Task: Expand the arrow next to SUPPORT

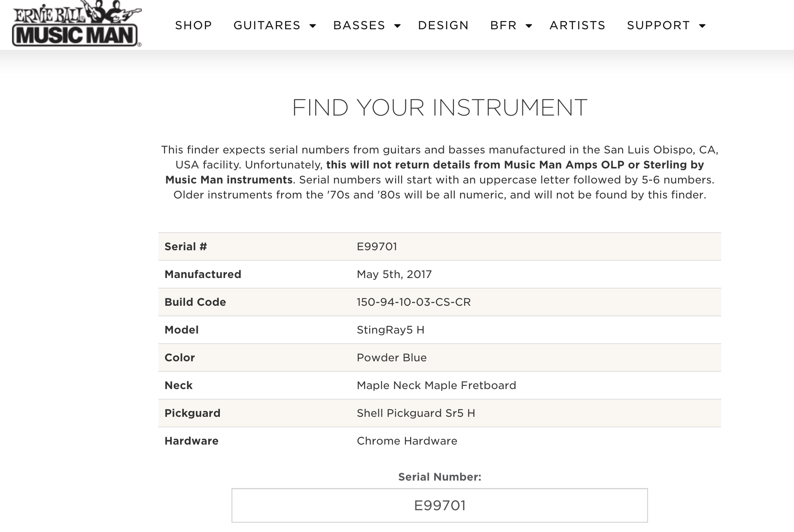Action: click(x=702, y=26)
